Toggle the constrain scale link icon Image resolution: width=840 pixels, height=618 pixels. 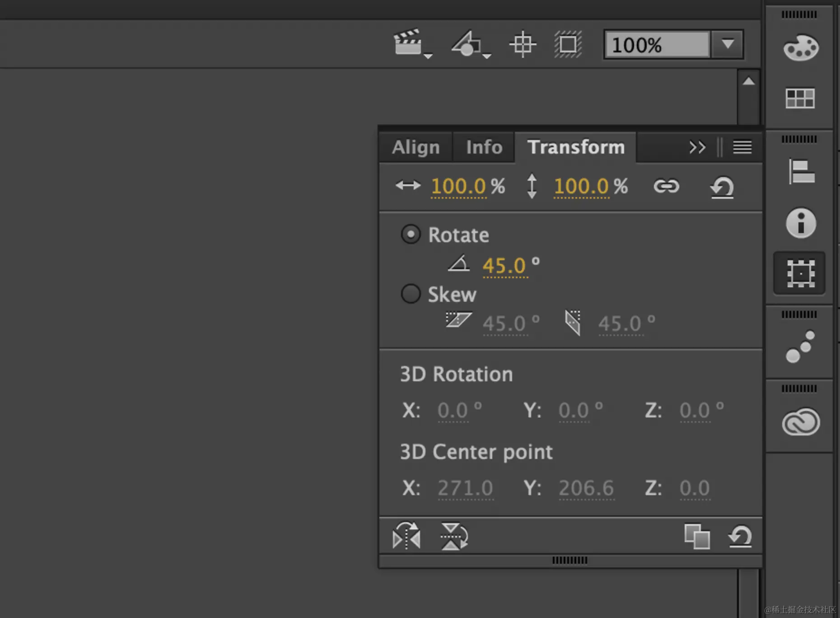[x=666, y=186]
